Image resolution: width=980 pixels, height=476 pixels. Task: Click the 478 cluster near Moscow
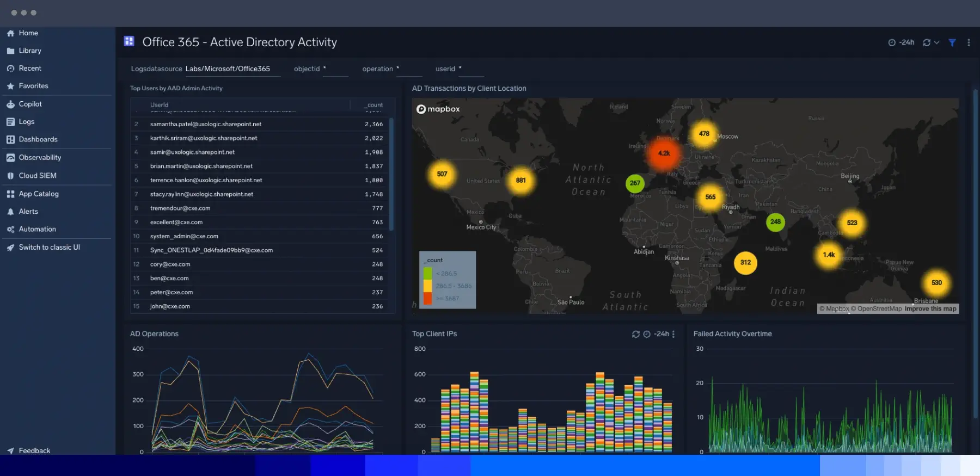[704, 134]
